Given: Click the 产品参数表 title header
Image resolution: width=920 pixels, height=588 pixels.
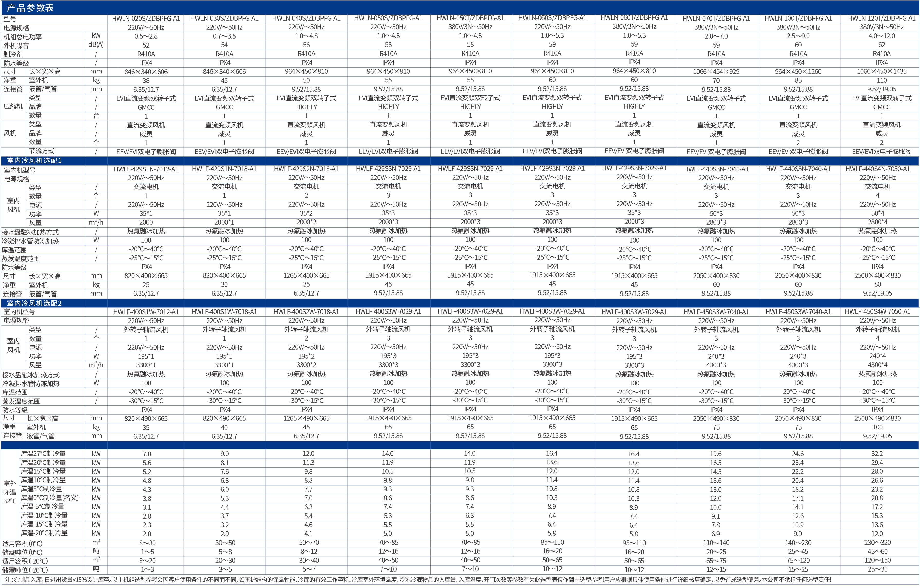Looking at the screenshot, I should pos(31,8).
